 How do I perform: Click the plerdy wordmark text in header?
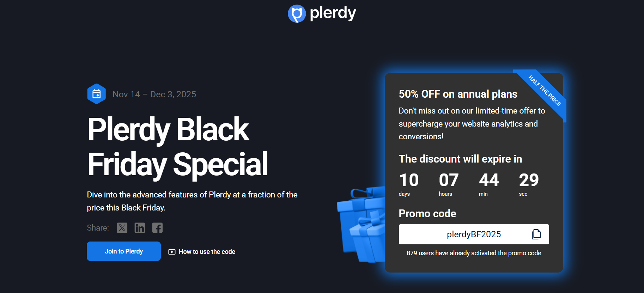(x=333, y=13)
